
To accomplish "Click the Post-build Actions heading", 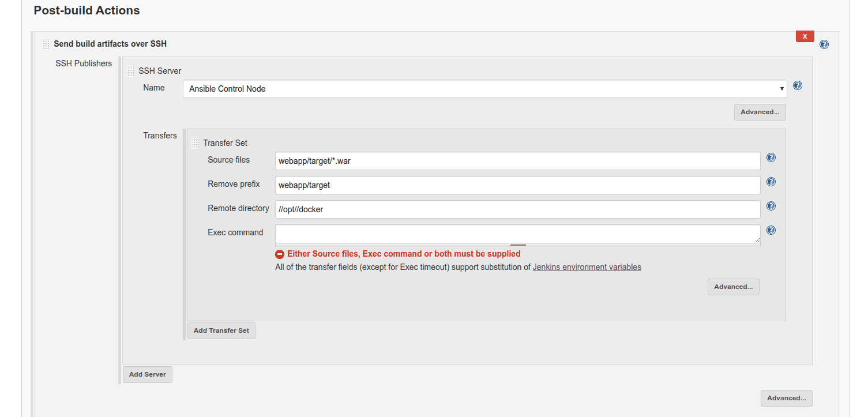I will coord(87,10).
